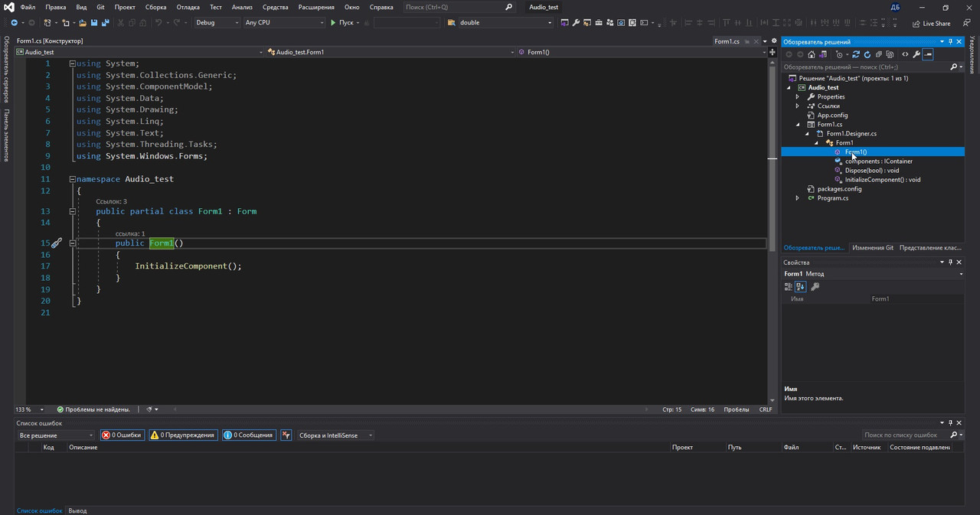This screenshot has height=515, width=980.
Task: Toggle the 0 Ошибки errors filter
Action: coord(122,435)
